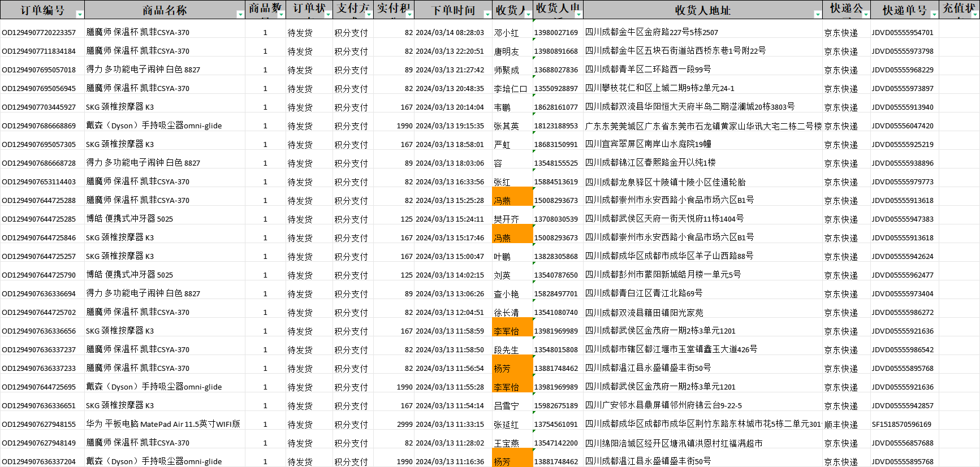This screenshot has height=467, width=980.
Task: Click phone number 18628161077
Action: pos(556,107)
